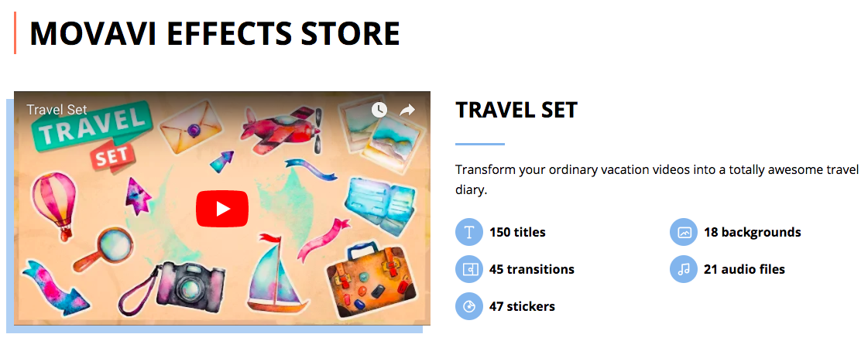
Task: Click the "45 transitions" label
Action: point(532,269)
